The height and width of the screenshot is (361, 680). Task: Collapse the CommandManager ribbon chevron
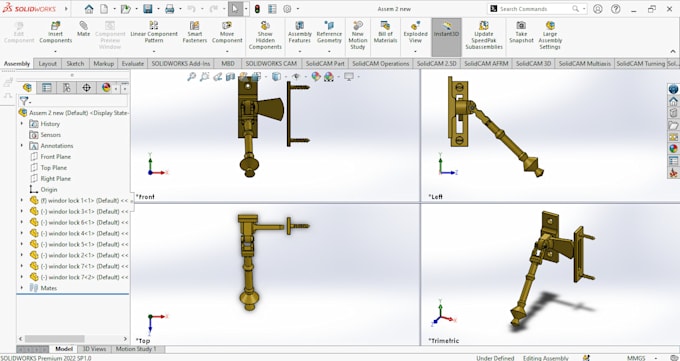[673, 51]
